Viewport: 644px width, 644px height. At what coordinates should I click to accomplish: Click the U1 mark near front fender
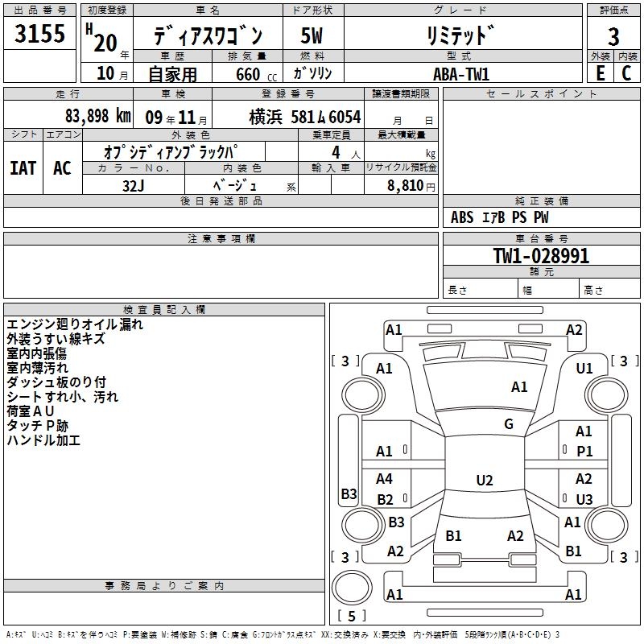click(584, 368)
